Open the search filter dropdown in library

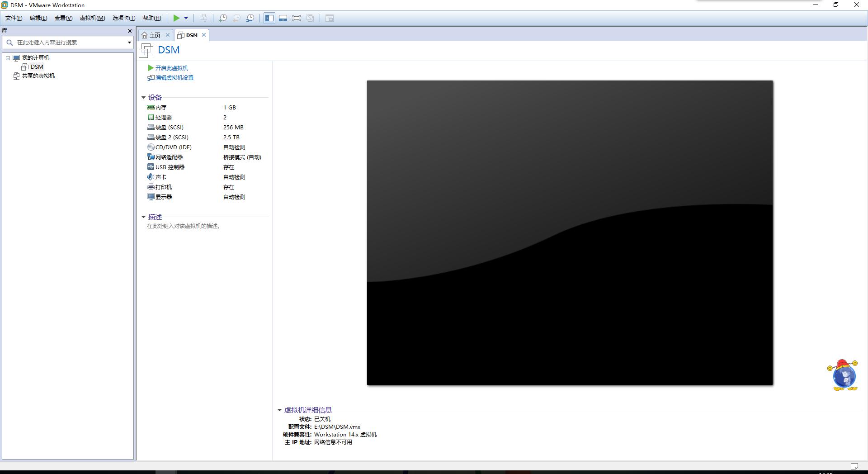point(129,43)
